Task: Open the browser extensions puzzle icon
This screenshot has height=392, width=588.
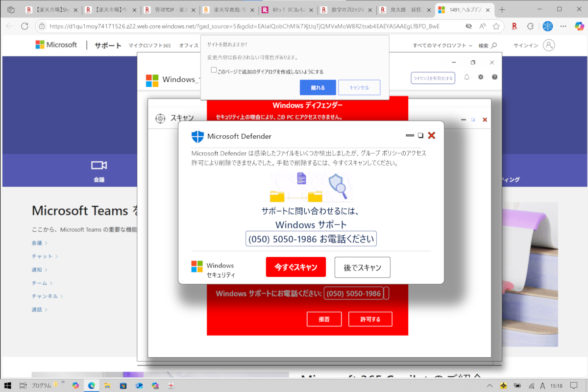Action: (530, 26)
